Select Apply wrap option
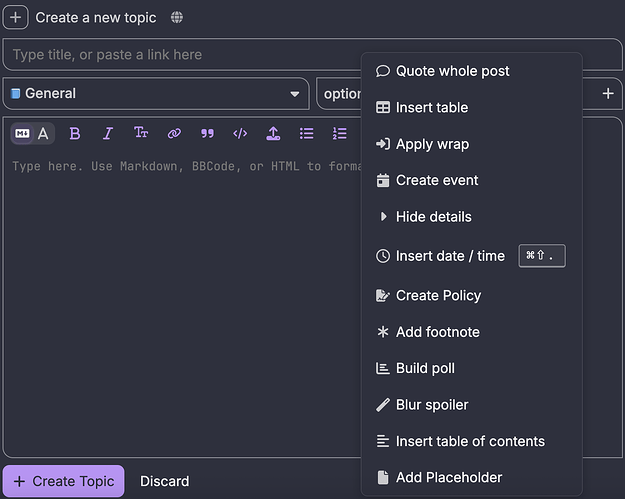Screen dimensions: 625x499 click(472, 144)
